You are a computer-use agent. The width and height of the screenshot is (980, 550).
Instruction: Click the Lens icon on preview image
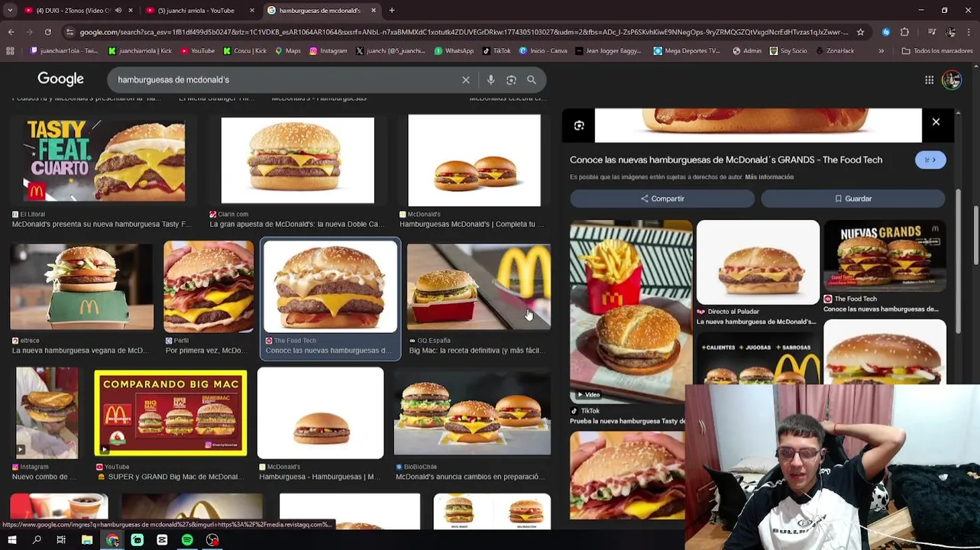coord(579,125)
